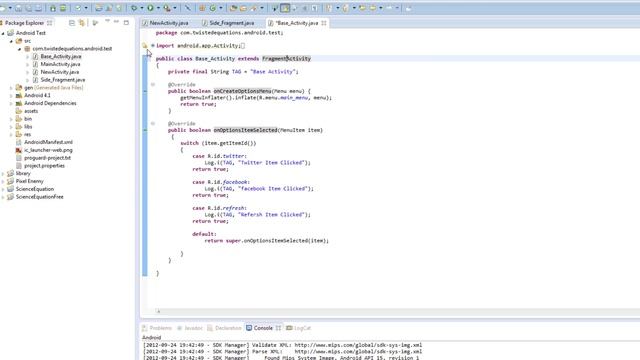
Task: Click Collapse All in Package Explorer
Action: (72, 23)
